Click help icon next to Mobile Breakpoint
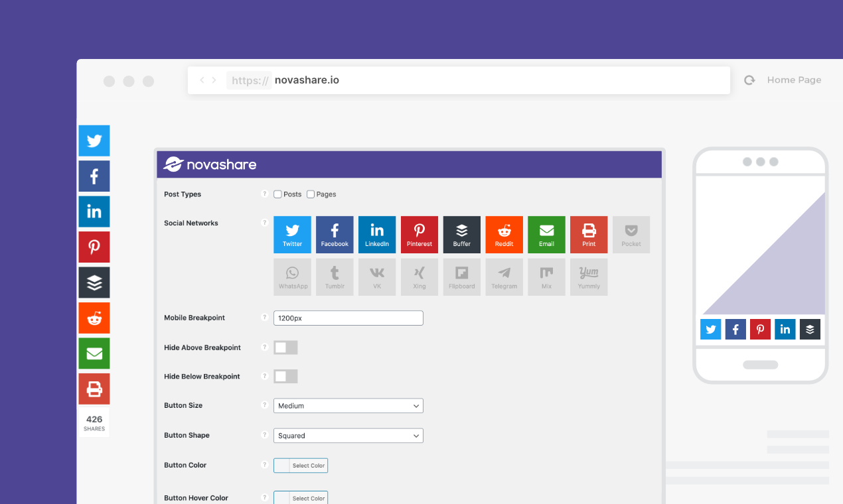 (x=264, y=318)
